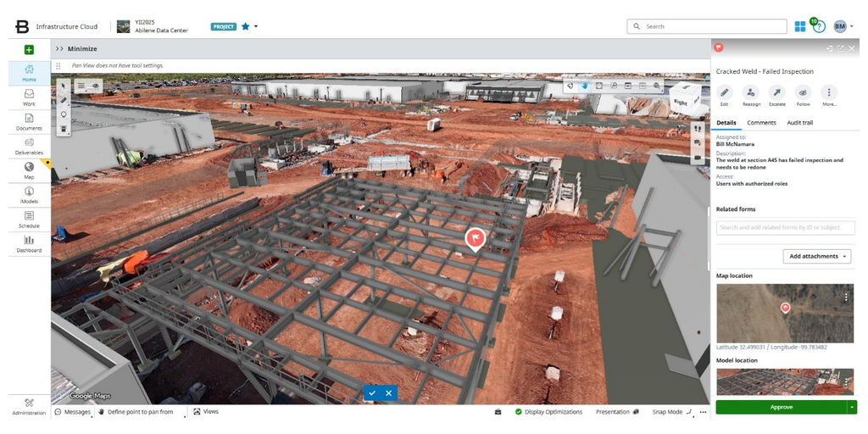Open the Dashboard sidebar icon

(29, 243)
